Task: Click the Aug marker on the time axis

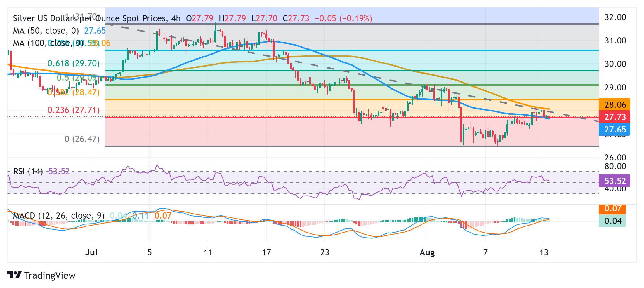Action: [427, 252]
